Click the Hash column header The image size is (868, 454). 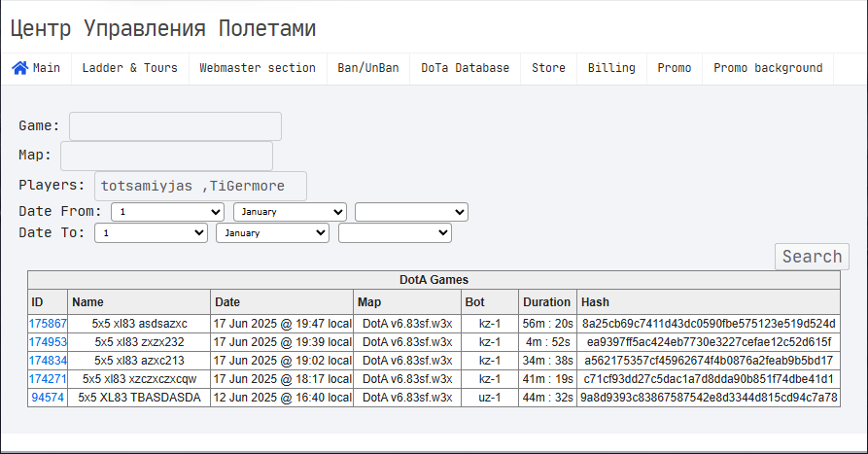click(709, 302)
